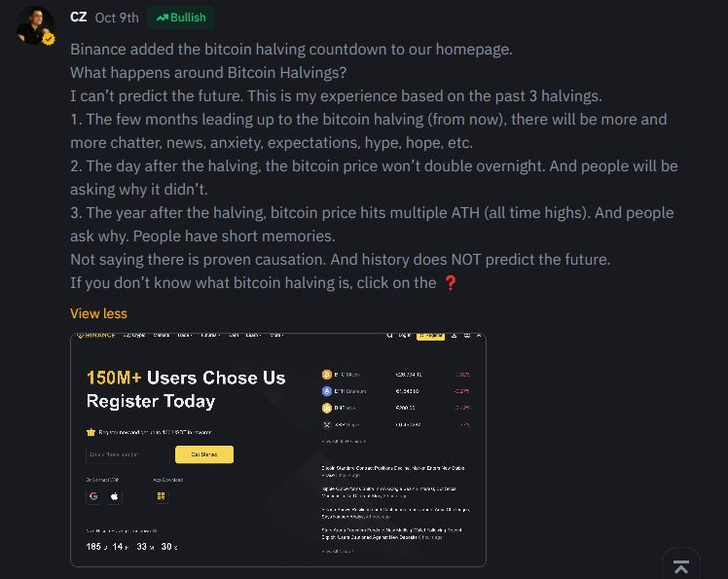728x579 pixels.
Task: Click the Apple icon in the homepage image
Action: 115,496
